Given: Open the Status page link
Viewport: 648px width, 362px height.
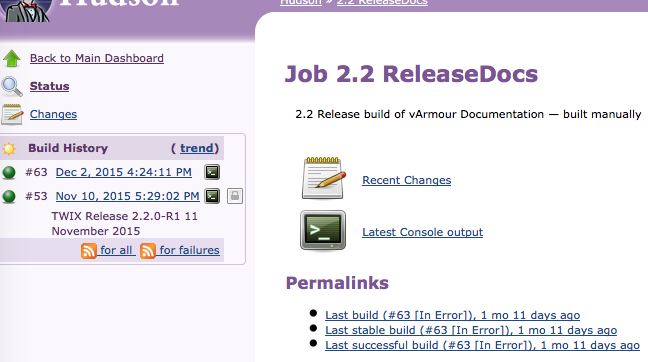Looking at the screenshot, I should 50,86.
